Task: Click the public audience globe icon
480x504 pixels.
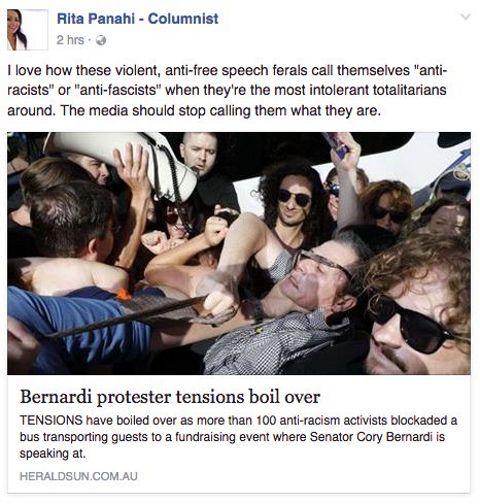Action: click(101, 40)
